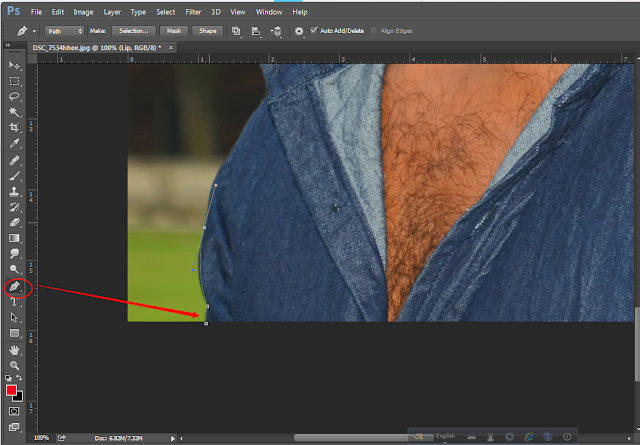The height and width of the screenshot is (445, 640).
Task: Open Path operations options
Action: (236, 31)
